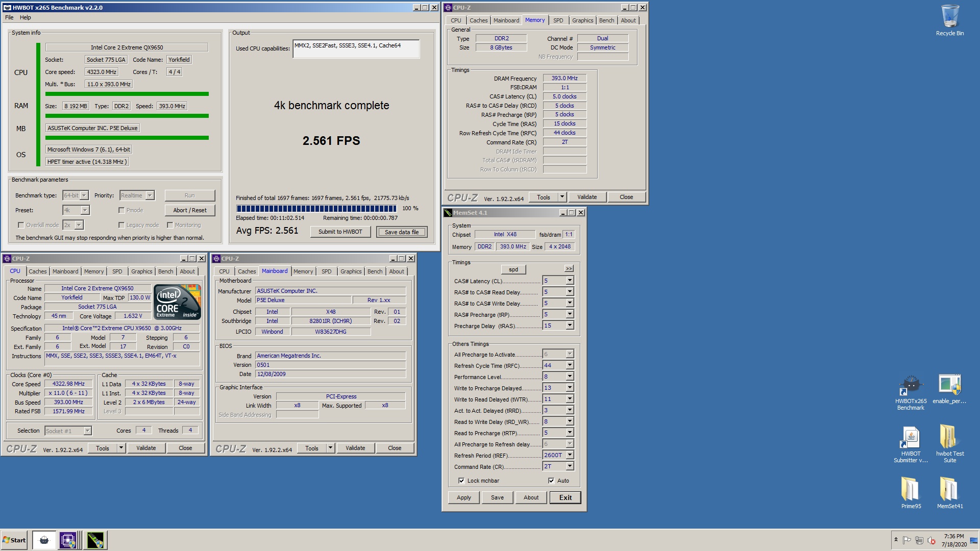The width and height of the screenshot is (980, 551).
Task: Open the Recycle Bin desktop icon
Action: click(949, 20)
